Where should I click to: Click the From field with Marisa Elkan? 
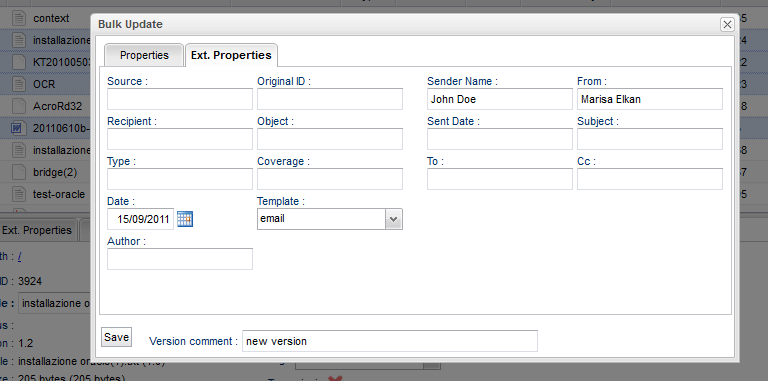coord(650,99)
